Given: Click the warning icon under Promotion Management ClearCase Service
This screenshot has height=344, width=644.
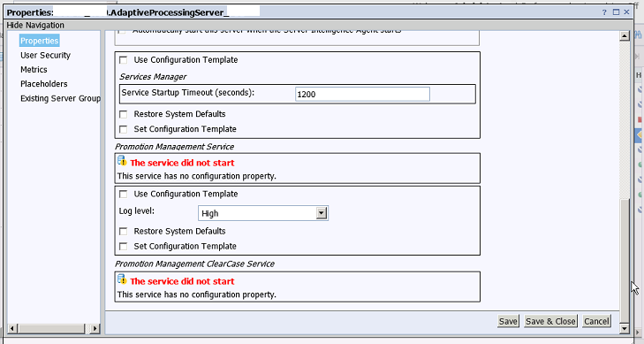Looking at the screenshot, I should (122, 279).
